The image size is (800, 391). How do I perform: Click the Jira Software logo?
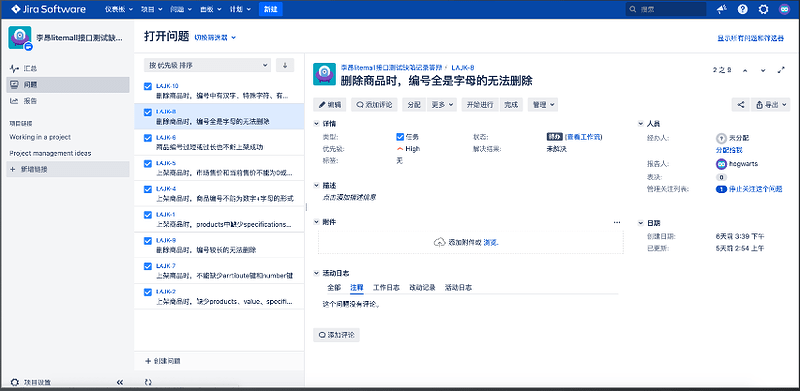click(x=48, y=9)
